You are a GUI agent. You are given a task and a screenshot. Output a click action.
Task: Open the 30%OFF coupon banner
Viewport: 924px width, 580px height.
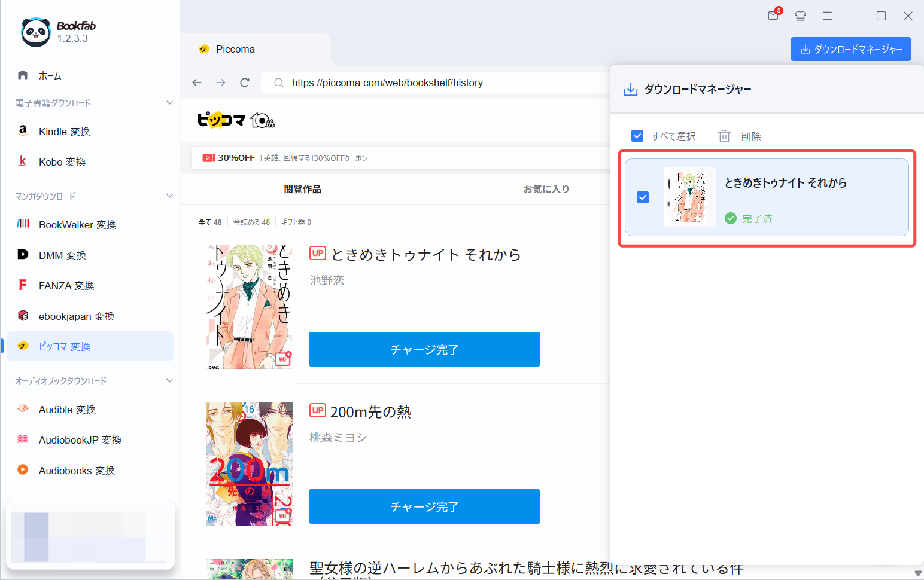pyautogui.click(x=401, y=158)
